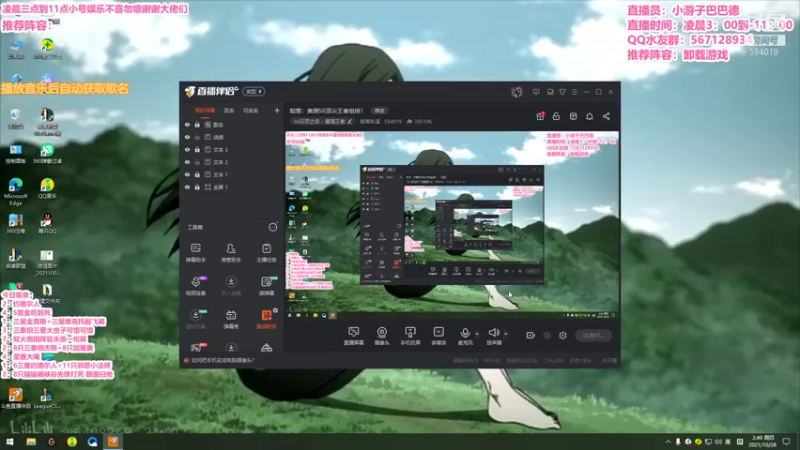
Task: Open Microsoft Edge desktop shortcut
Action: (x=16, y=192)
